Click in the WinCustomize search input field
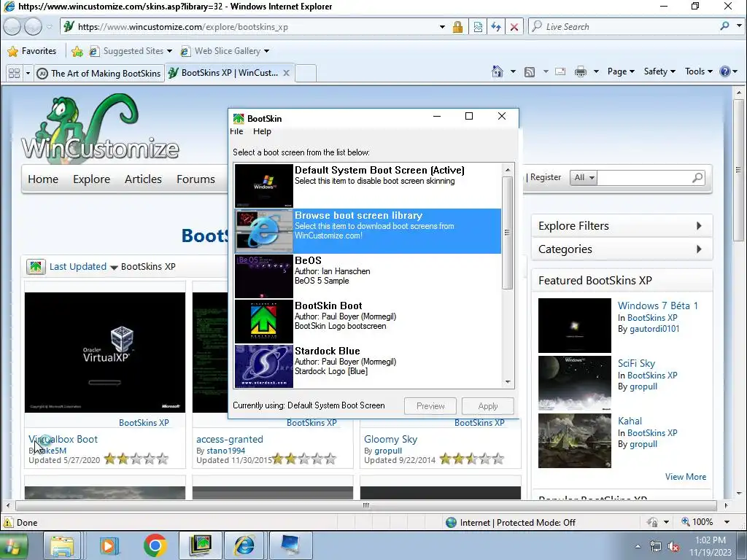This screenshot has height=560, width=747. (643, 178)
